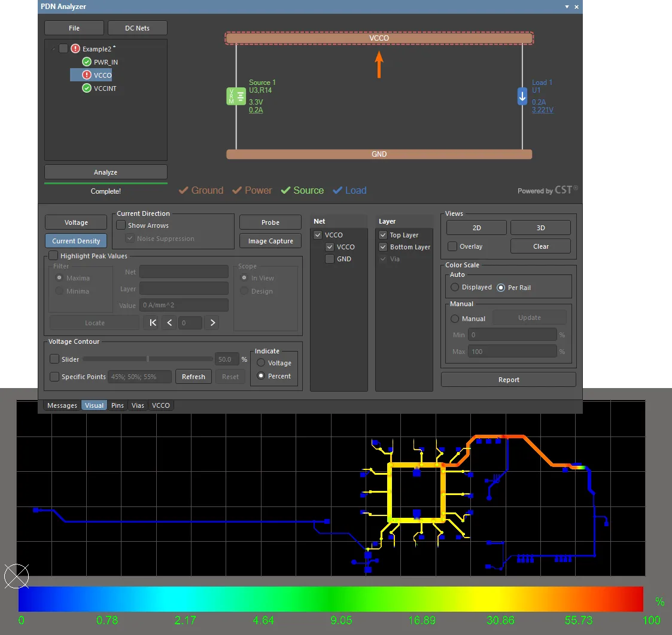Click the blue Load 1 arrow icon
The image size is (672, 635).
pos(522,96)
